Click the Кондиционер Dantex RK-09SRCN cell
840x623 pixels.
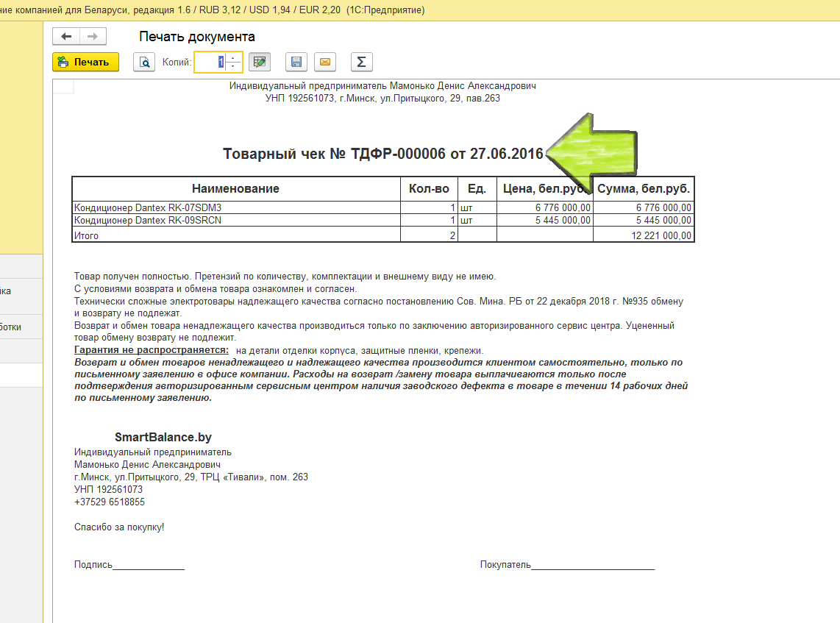click(236, 220)
